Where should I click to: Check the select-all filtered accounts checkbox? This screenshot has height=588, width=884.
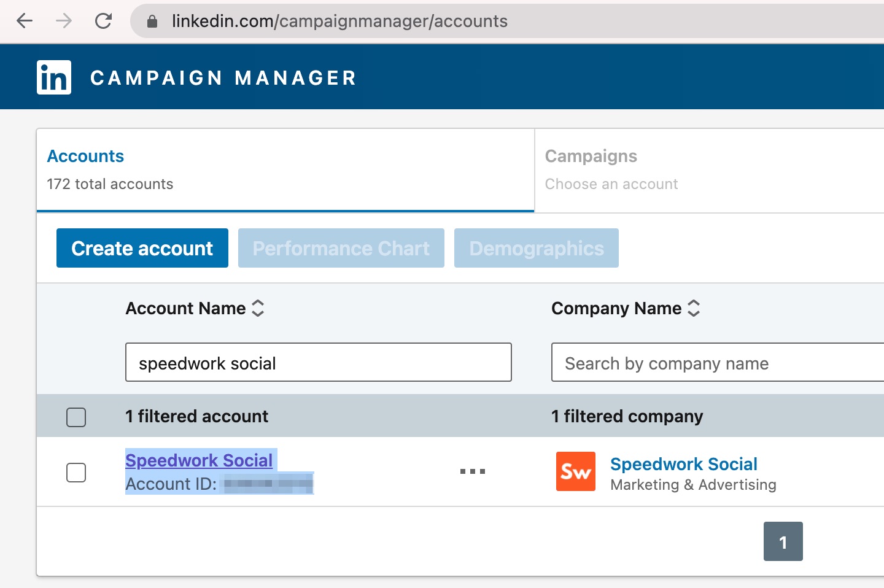(76, 417)
